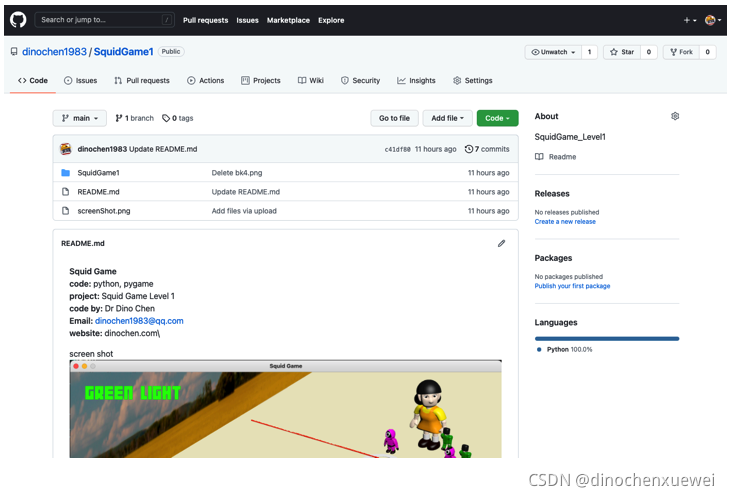Open the screenShot.png file
730x497 pixels.
[104, 211]
